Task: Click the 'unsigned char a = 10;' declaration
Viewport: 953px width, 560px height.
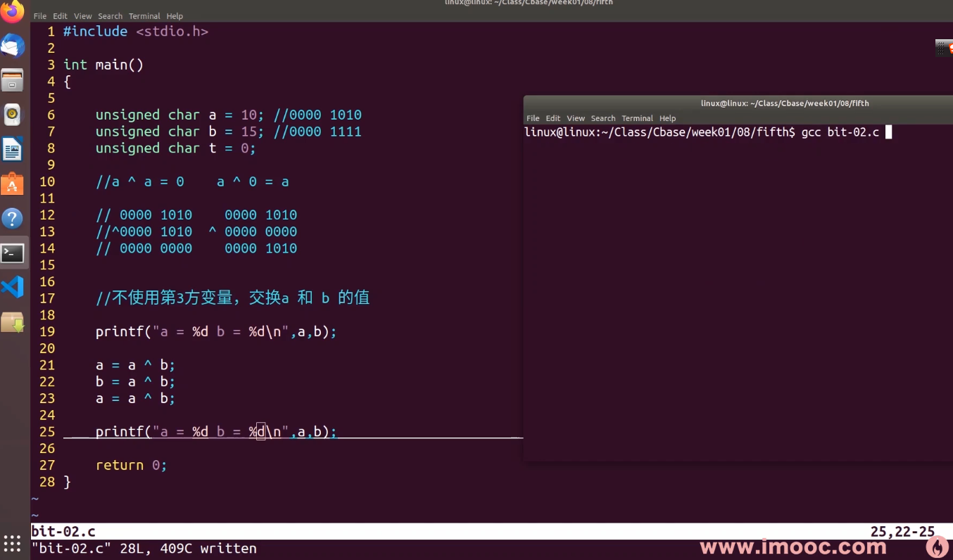Action: (x=179, y=115)
